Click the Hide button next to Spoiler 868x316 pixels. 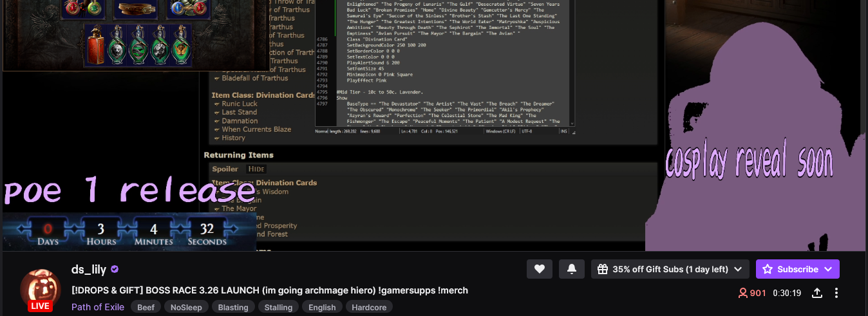(x=256, y=169)
